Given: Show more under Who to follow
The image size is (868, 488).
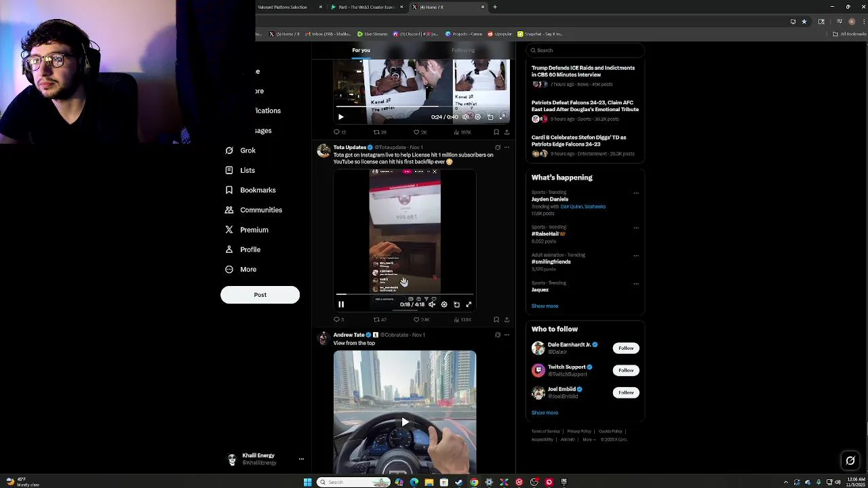Looking at the screenshot, I should point(545,413).
